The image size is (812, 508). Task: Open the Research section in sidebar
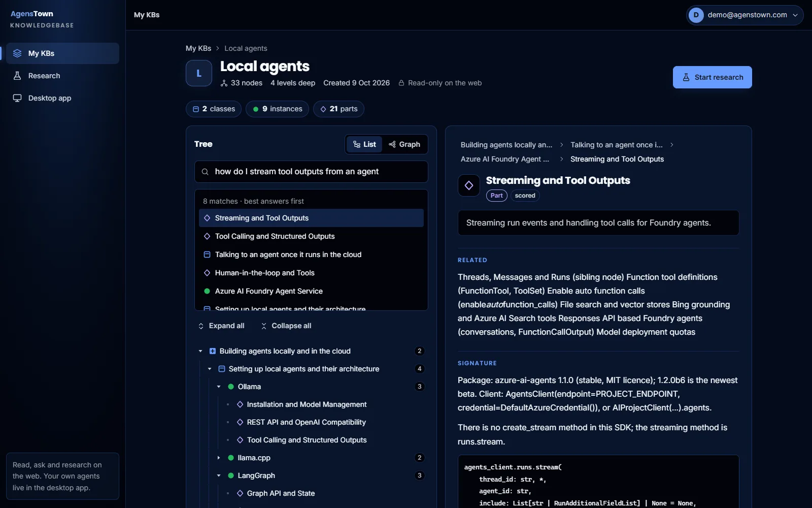(x=62, y=76)
